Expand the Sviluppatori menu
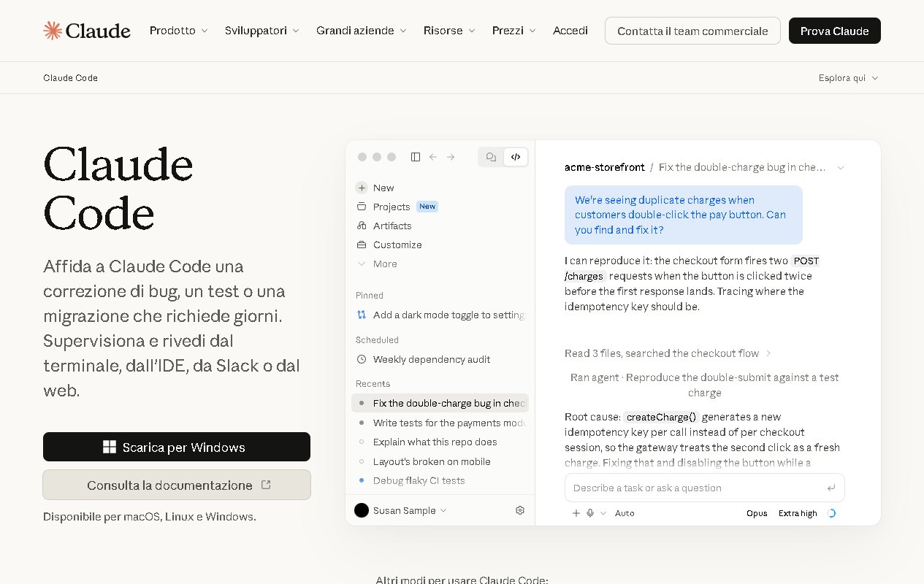 point(262,31)
